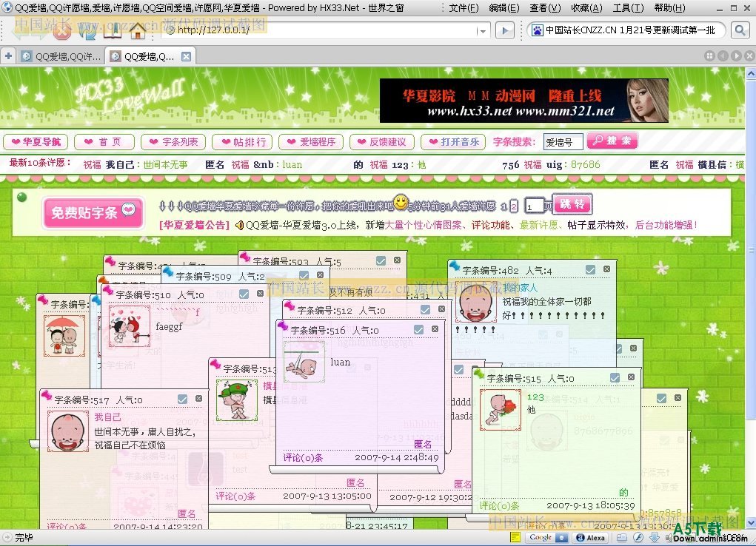756x546 pixels.
Task: Click the 华夏影院 banner advertisement
Action: [x=524, y=101]
